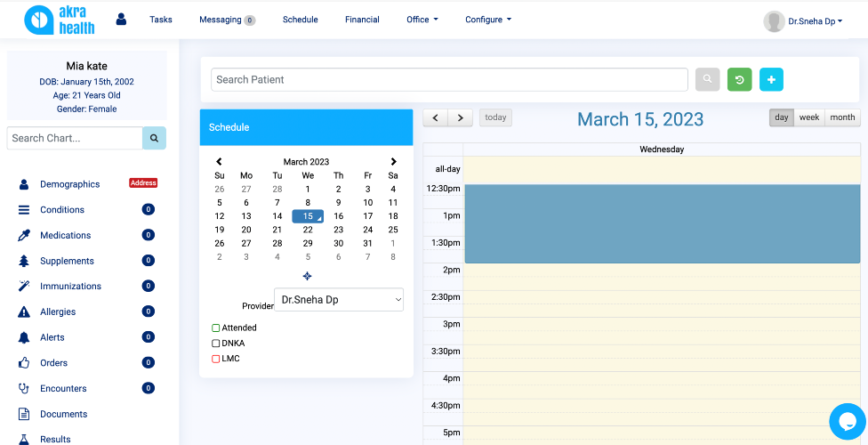Click the Search Chart input field
Screen dimensions: 868x445
pos(75,138)
